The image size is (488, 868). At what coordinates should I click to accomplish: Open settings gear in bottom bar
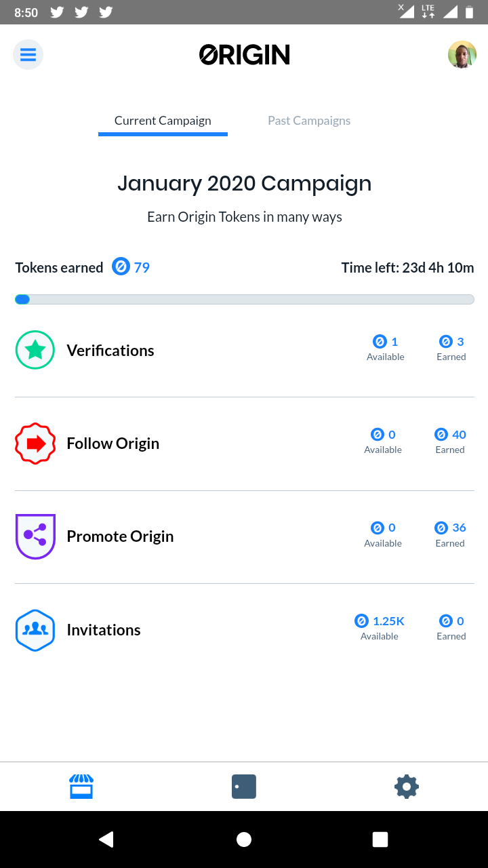pos(407,787)
